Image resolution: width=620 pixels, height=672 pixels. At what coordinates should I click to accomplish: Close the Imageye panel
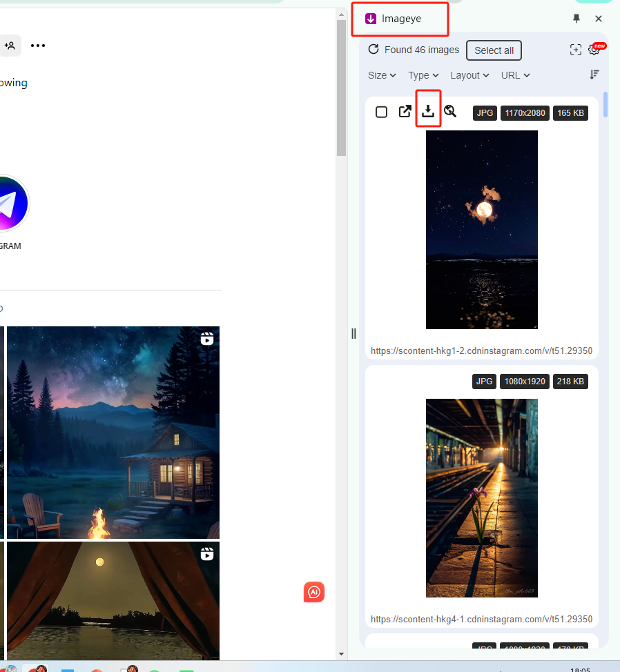pyautogui.click(x=599, y=19)
